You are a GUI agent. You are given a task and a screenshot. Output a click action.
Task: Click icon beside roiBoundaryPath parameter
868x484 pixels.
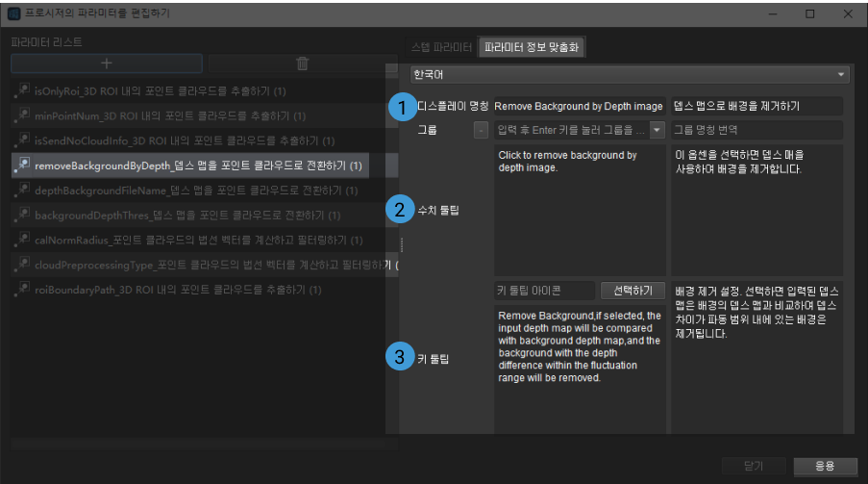pyautogui.click(x=22, y=290)
